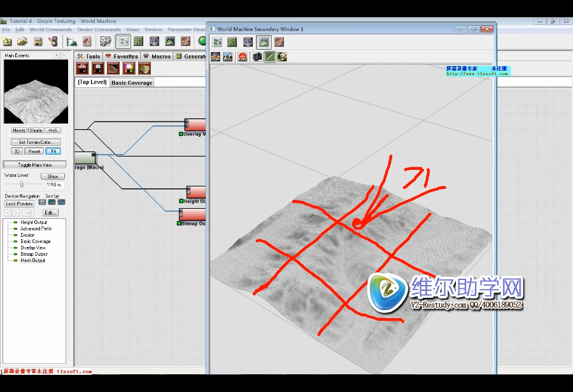The height and width of the screenshot is (392, 573).
Task: Switch to the Basic Coverage tab
Action: 131,82
